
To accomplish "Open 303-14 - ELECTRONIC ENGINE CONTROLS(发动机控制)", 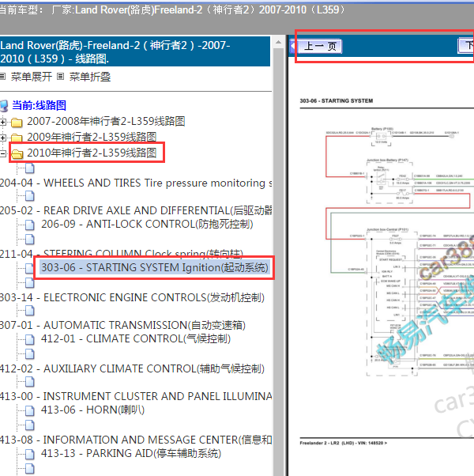I will (132, 297).
